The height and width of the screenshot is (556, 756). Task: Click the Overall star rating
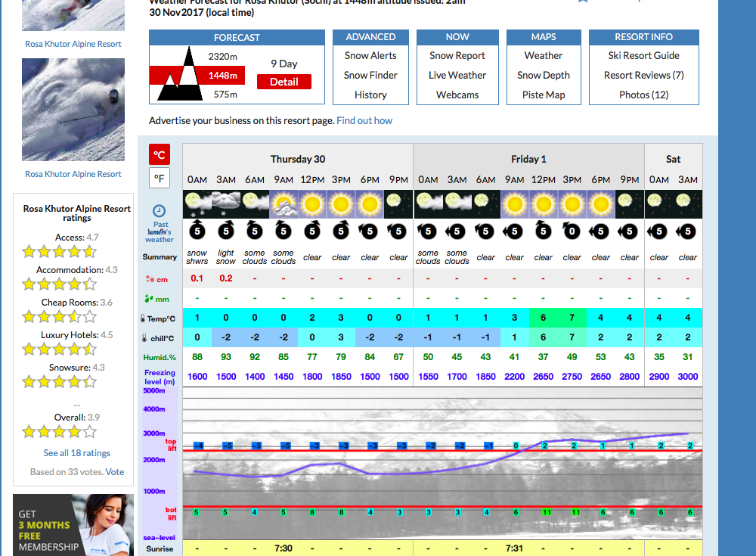point(59,431)
